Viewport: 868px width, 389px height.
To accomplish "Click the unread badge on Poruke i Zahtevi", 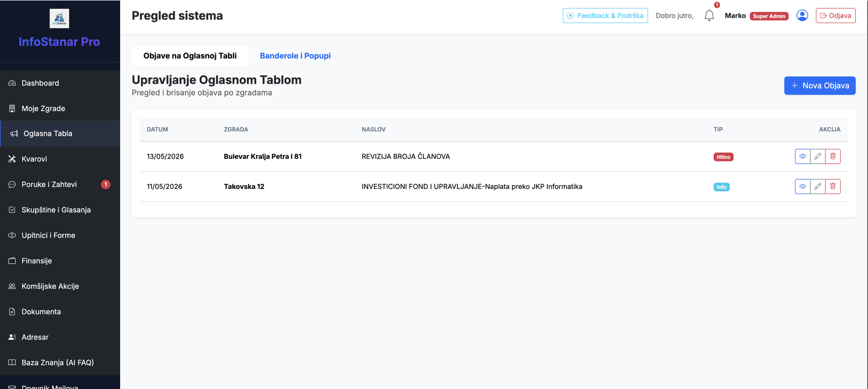I will point(105,185).
